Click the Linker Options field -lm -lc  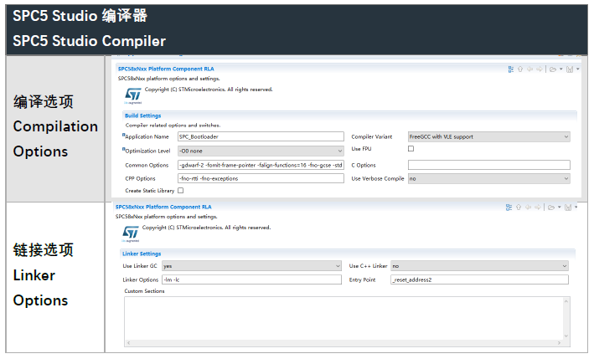[251, 279]
